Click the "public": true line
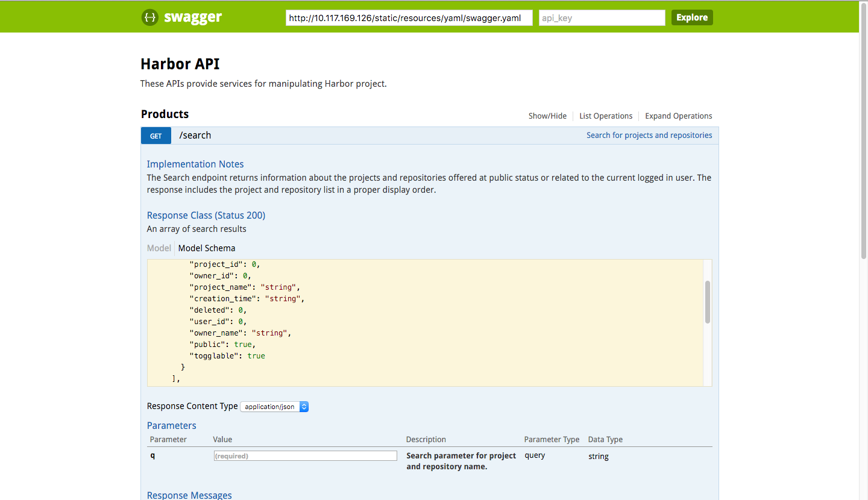The image size is (868, 500). (222, 345)
